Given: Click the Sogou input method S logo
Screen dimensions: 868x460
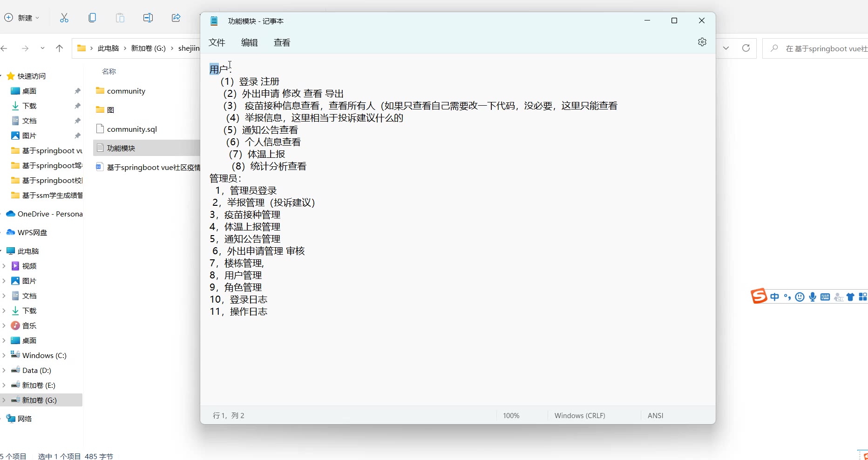Looking at the screenshot, I should click(x=759, y=296).
